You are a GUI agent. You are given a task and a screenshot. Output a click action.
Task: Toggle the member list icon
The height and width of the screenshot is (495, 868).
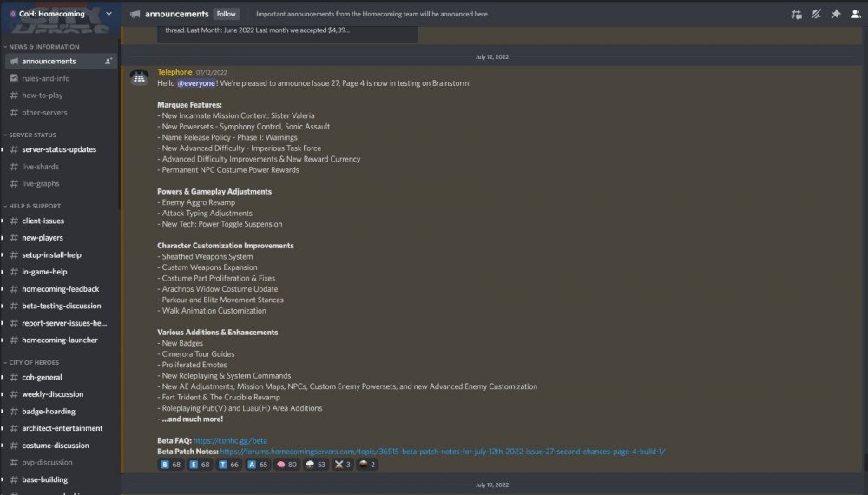[856, 14]
